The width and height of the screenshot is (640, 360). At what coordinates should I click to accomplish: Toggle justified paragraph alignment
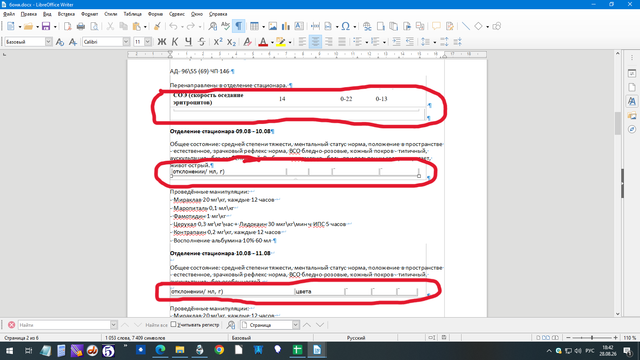click(x=342, y=42)
